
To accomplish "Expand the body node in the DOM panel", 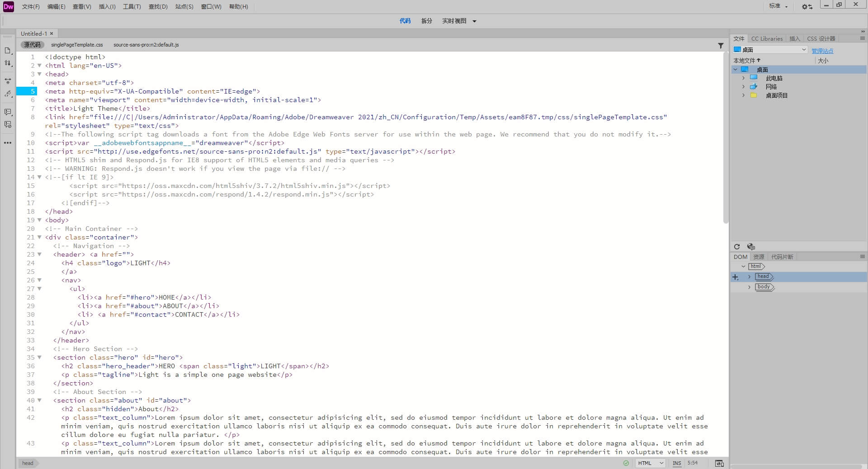I will [x=749, y=287].
